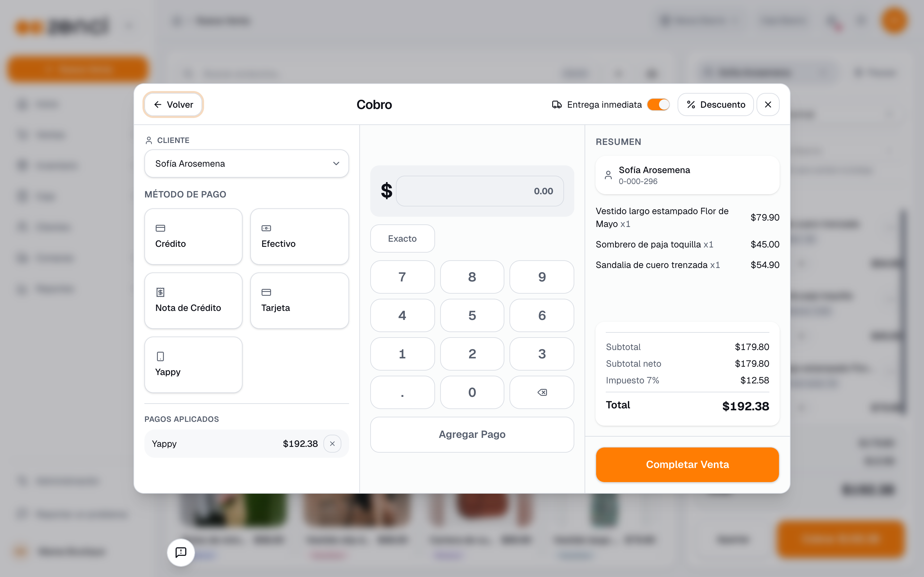This screenshot has height=577, width=924.
Task: Open the chat feedback bubble icon
Action: click(x=181, y=552)
